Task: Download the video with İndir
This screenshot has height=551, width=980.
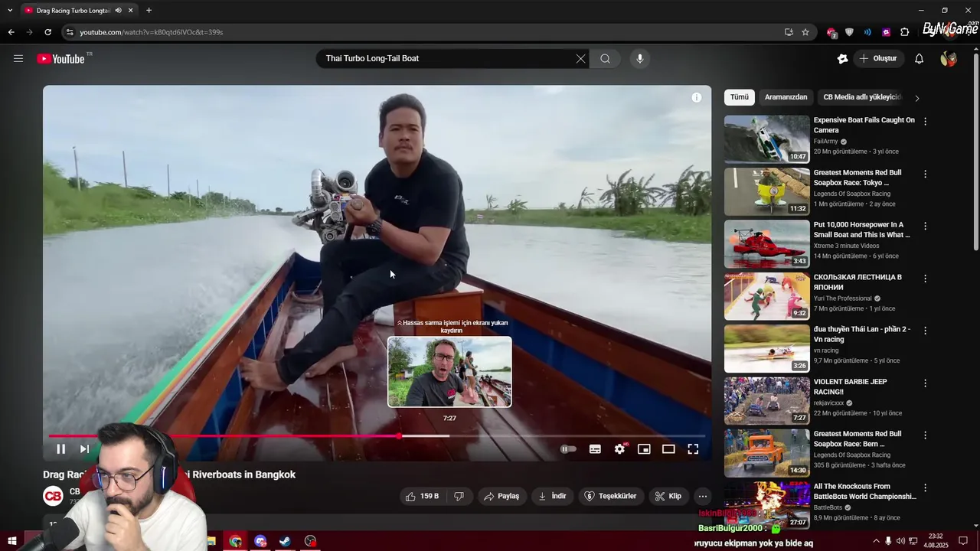Action: 552,496
